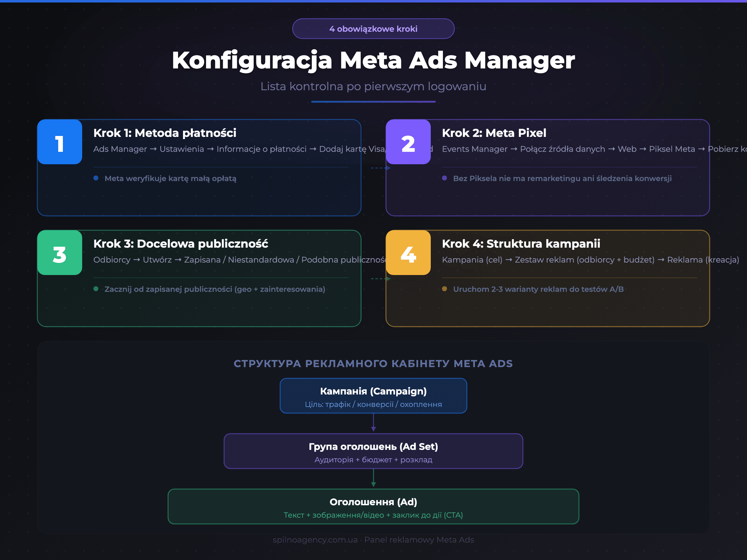Click the Events Manager → Połącz źródła path

[x=594, y=149]
